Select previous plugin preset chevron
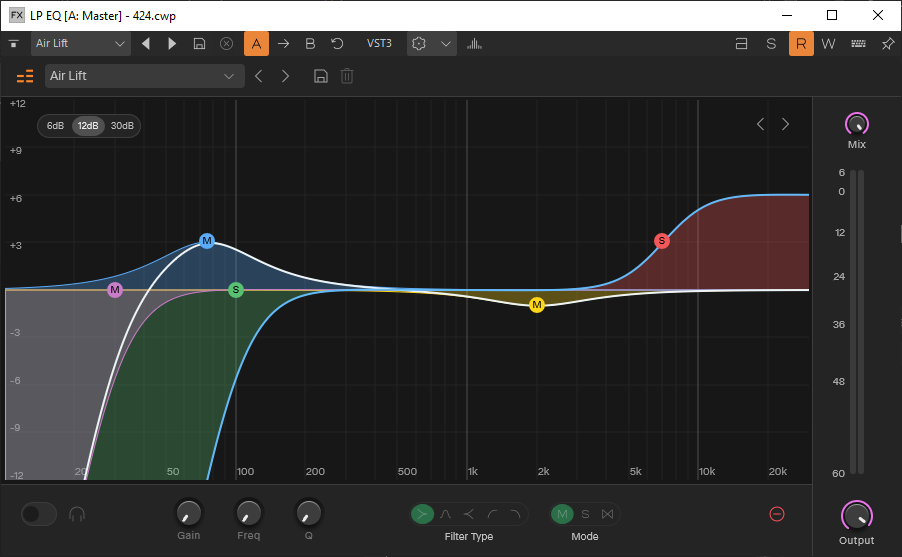Screen dimensions: 902x557 tap(259, 76)
